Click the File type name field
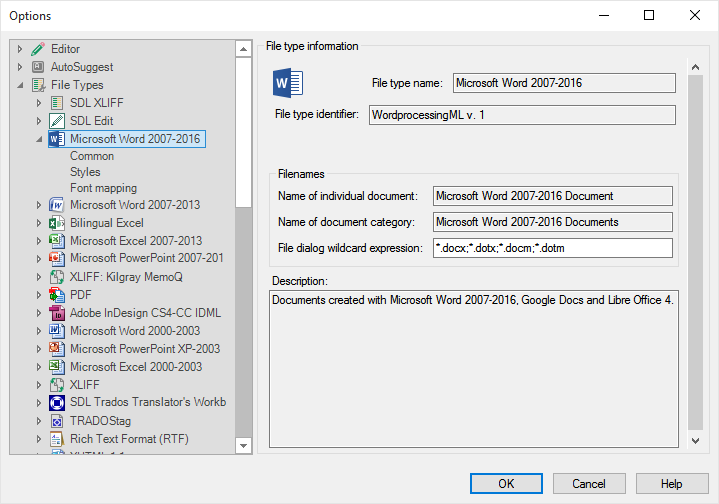719x504 pixels. [x=564, y=83]
